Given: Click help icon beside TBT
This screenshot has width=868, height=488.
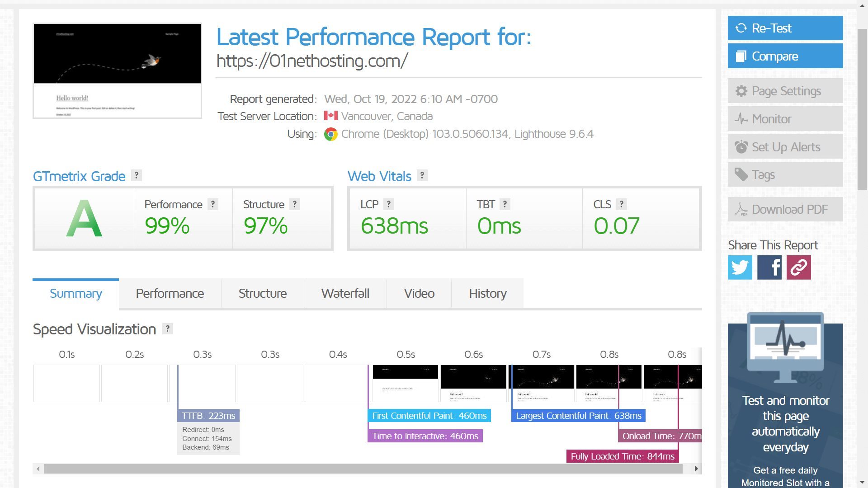Looking at the screenshot, I should coord(505,204).
